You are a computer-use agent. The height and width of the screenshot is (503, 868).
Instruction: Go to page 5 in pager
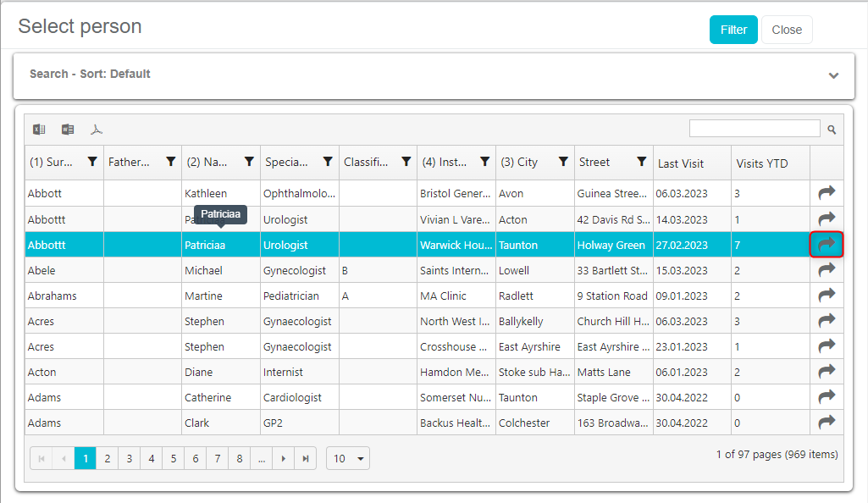pyautogui.click(x=173, y=458)
